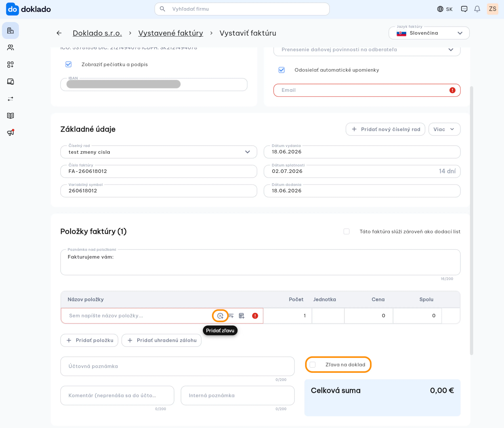Click the item 'Jednotka' unit cell
The height and width of the screenshot is (428, 504).
point(328,316)
